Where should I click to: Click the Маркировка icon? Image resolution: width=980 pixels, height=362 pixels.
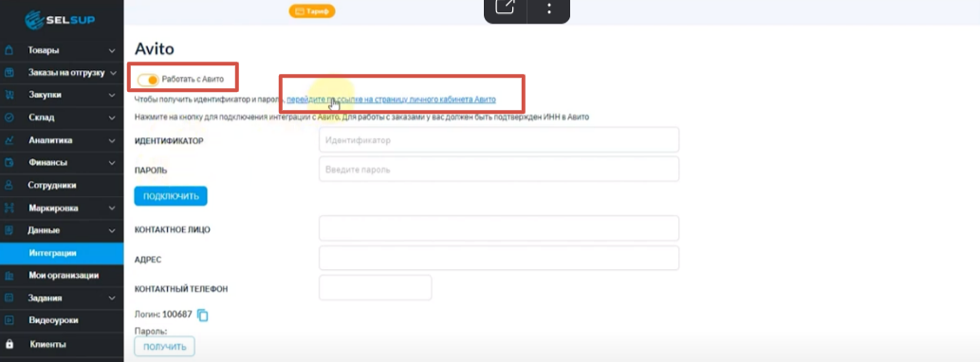click(9, 208)
